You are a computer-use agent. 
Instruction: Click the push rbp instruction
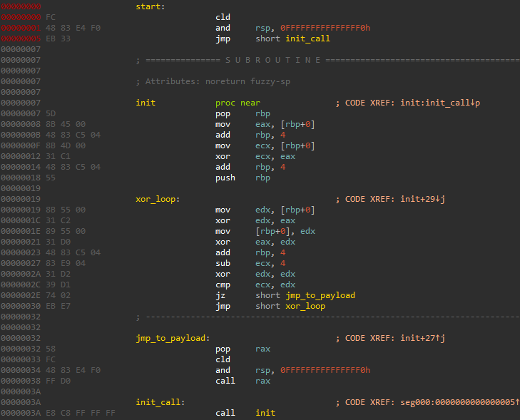243,178
